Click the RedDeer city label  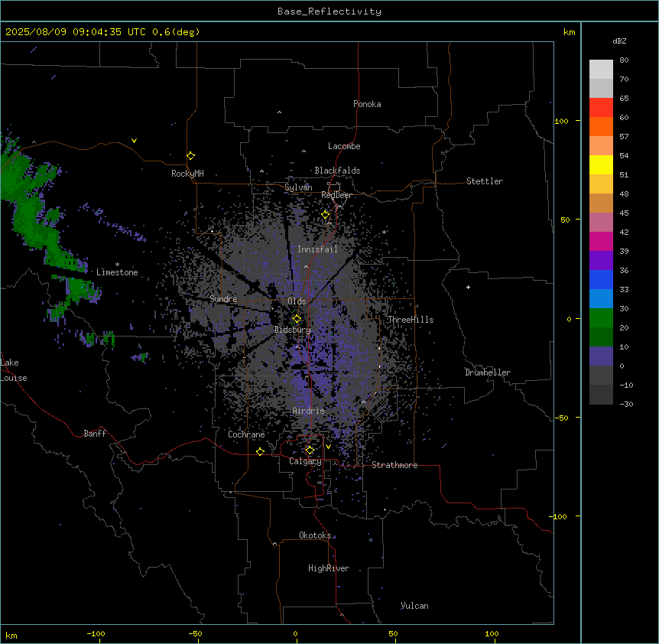tap(336, 195)
